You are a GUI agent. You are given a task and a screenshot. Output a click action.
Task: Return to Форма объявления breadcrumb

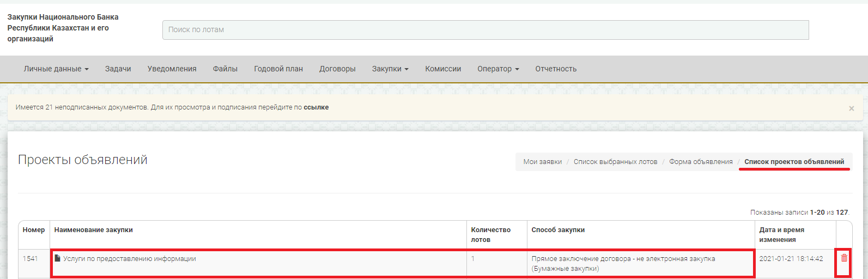(701, 162)
